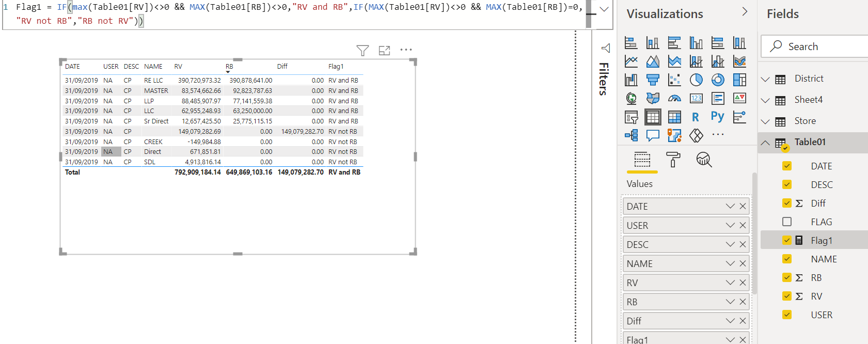Open the USER value field dropdown
Screen dimensions: 868x344
[730, 225]
